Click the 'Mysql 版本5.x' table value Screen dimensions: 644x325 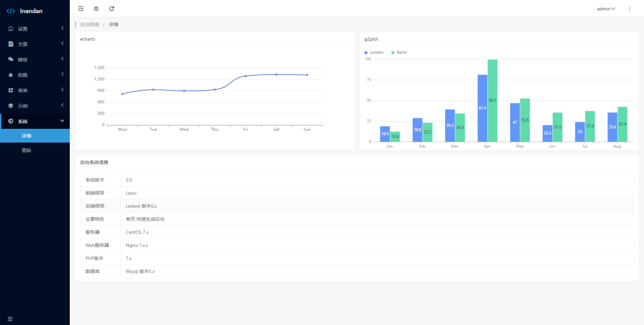140,271
